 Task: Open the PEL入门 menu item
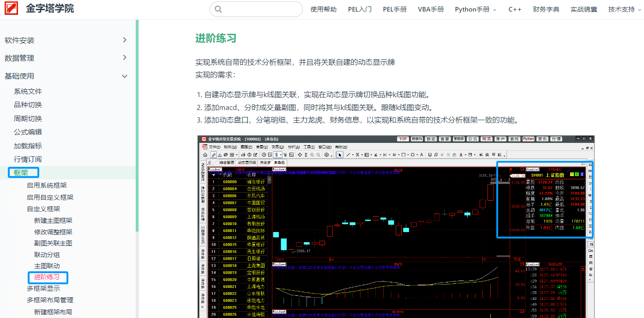coord(360,9)
